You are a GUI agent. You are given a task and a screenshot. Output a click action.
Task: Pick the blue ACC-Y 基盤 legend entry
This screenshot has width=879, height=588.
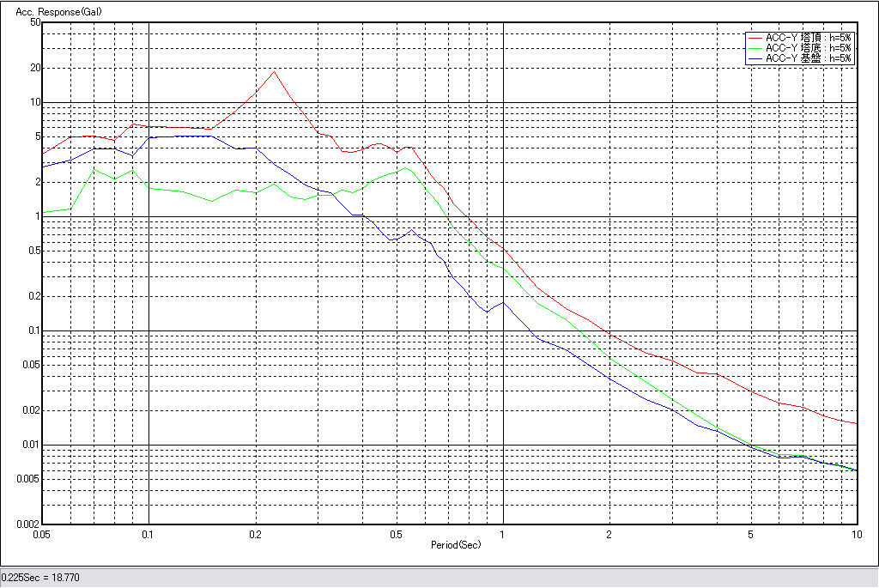pos(808,58)
